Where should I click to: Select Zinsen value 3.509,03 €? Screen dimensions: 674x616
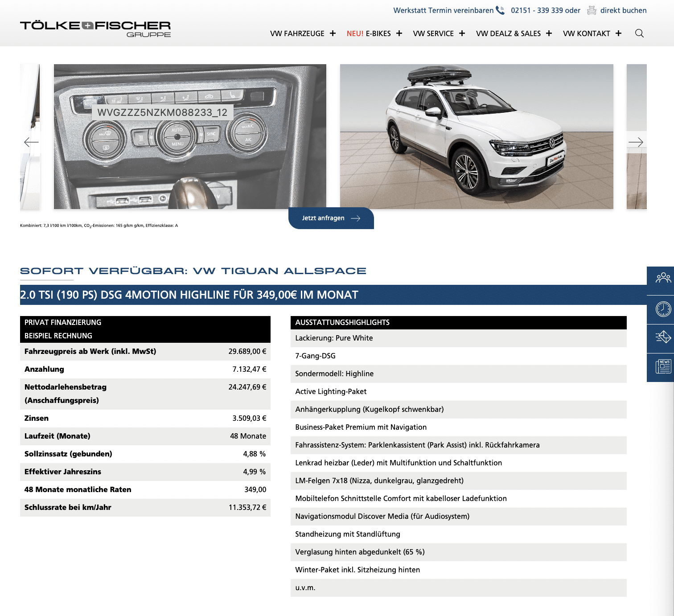coord(249,418)
